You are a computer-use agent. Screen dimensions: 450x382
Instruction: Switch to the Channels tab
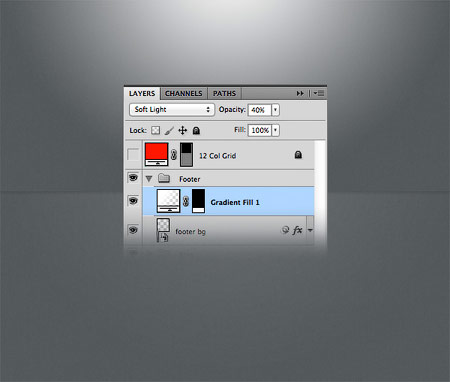click(x=184, y=94)
